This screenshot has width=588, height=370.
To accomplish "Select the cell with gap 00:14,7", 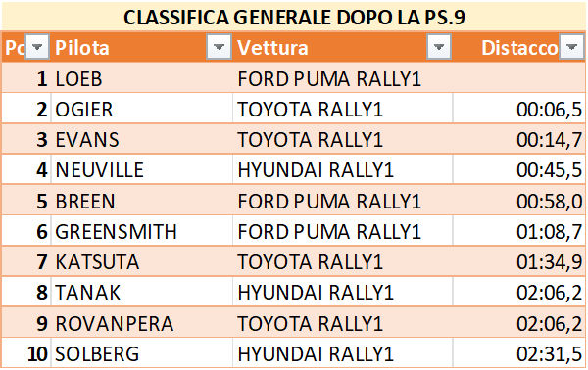I will [x=519, y=139].
